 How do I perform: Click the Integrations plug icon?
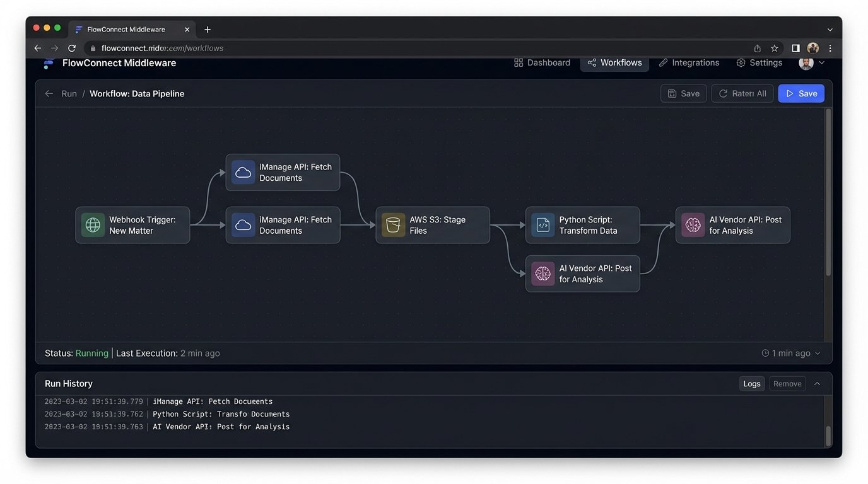[663, 62]
